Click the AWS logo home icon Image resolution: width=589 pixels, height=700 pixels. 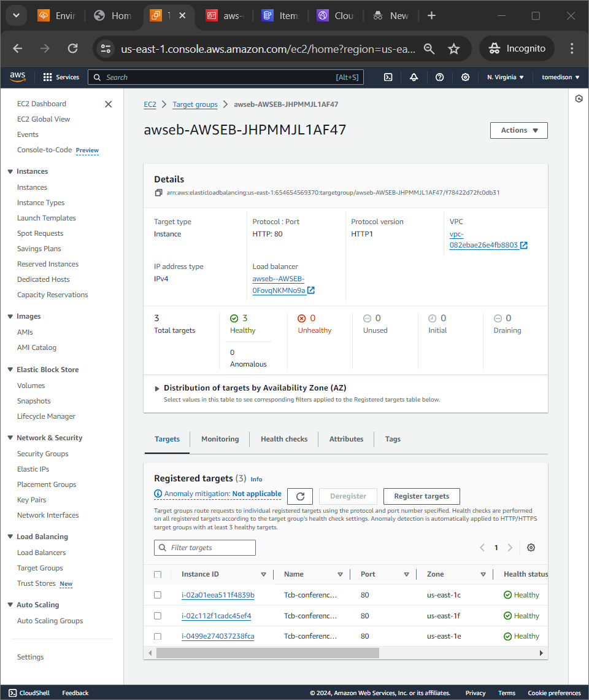tap(18, 77)
